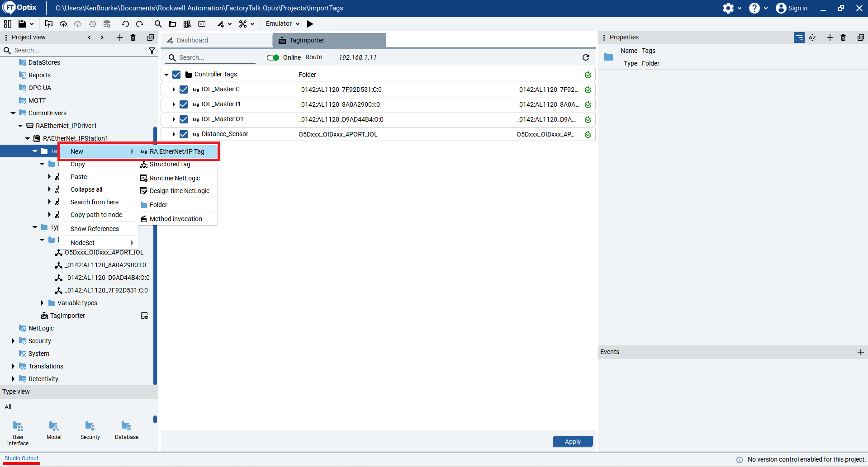868x467 pixels.
Task: Edit the Route IP address field
Action: [456, 57]
